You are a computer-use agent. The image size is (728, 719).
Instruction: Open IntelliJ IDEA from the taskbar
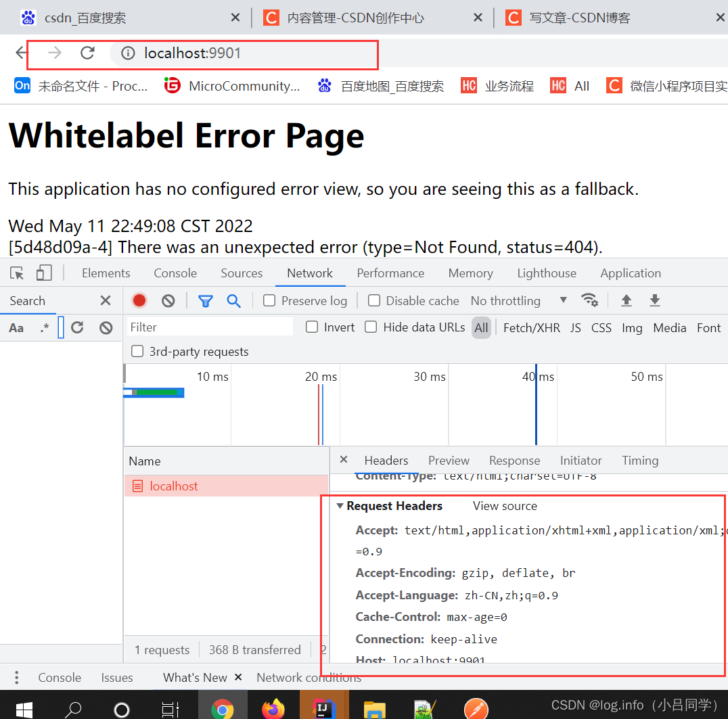[x=323, y=710]
